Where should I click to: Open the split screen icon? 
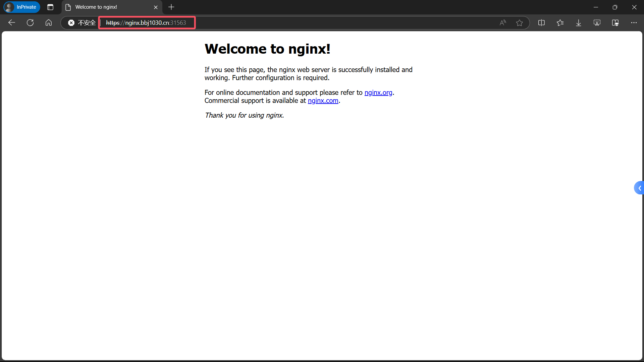pos(541,23)
